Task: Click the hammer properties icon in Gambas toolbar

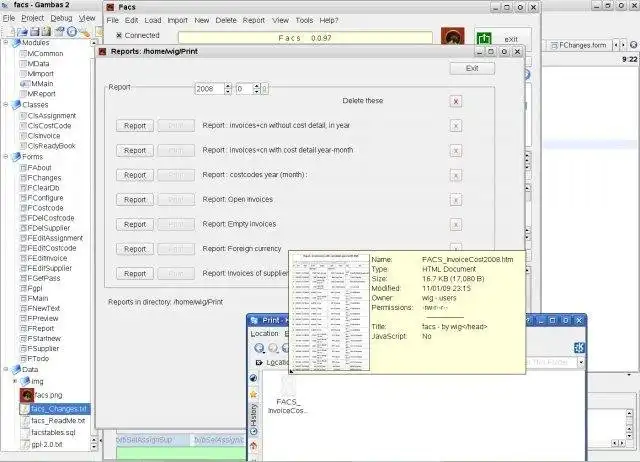Action: tap(60, 32)
